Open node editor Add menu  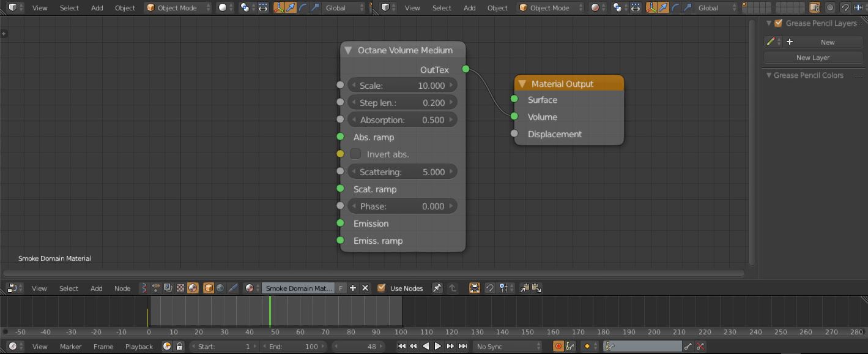(97, 288)
